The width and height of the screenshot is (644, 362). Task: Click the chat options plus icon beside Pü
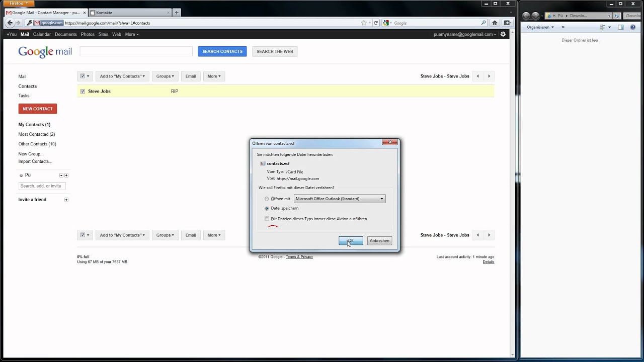[x=66, y=175]
